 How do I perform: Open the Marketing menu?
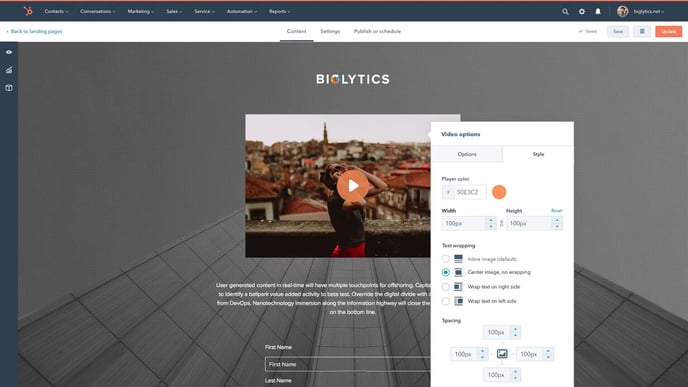[140, 11]
